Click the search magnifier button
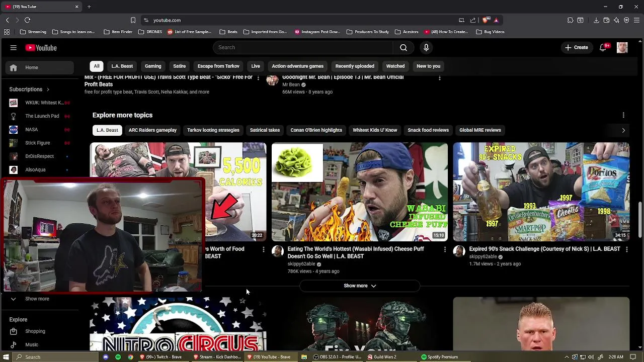644x362 pixels. (404, 47)
